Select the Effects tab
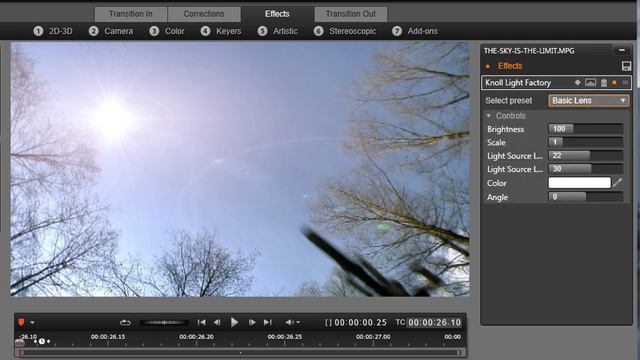The image size is (640, 360). [x=277, y=14]
